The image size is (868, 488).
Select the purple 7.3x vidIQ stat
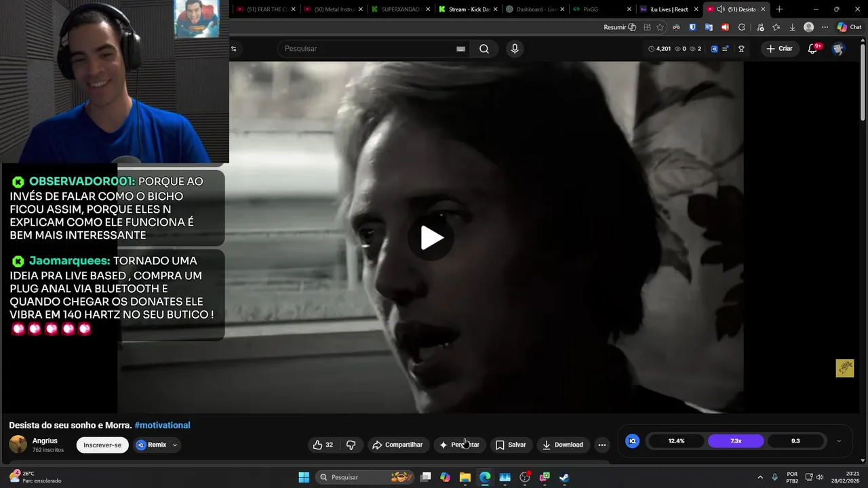[736, 441]
